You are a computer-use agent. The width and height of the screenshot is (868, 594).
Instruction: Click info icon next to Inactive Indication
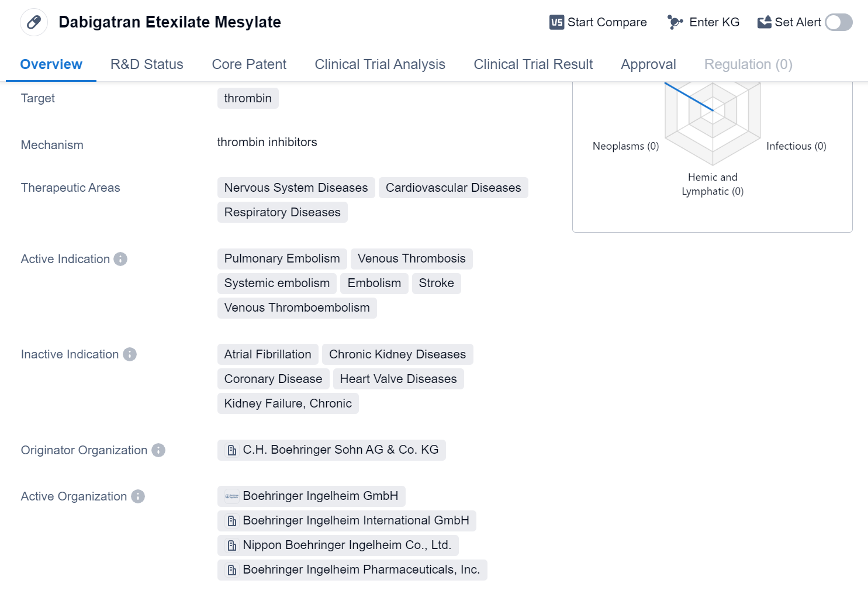pyautogui.click(x=130, y=354)
